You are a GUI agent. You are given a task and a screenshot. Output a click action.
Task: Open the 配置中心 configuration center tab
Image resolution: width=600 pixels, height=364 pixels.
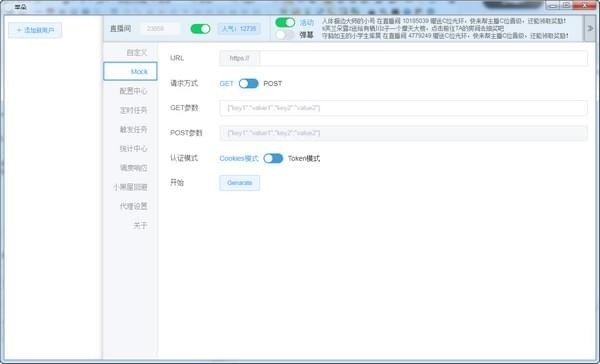click(130, 91)
